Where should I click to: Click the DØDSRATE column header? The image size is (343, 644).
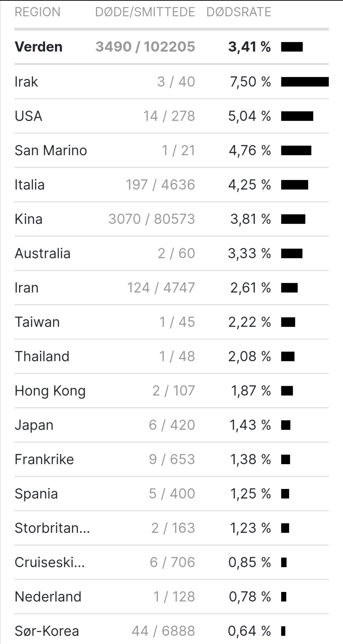click(x=239, y=12)
